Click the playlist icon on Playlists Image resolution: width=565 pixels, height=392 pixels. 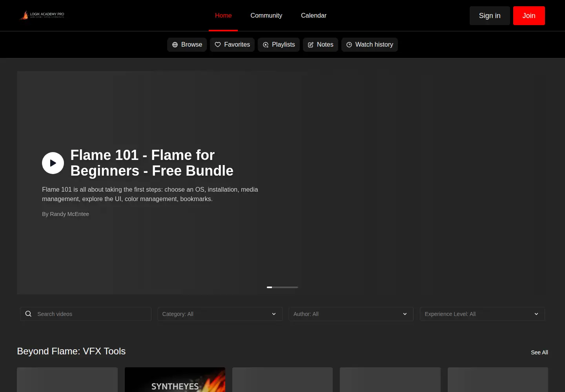(266, 45)
